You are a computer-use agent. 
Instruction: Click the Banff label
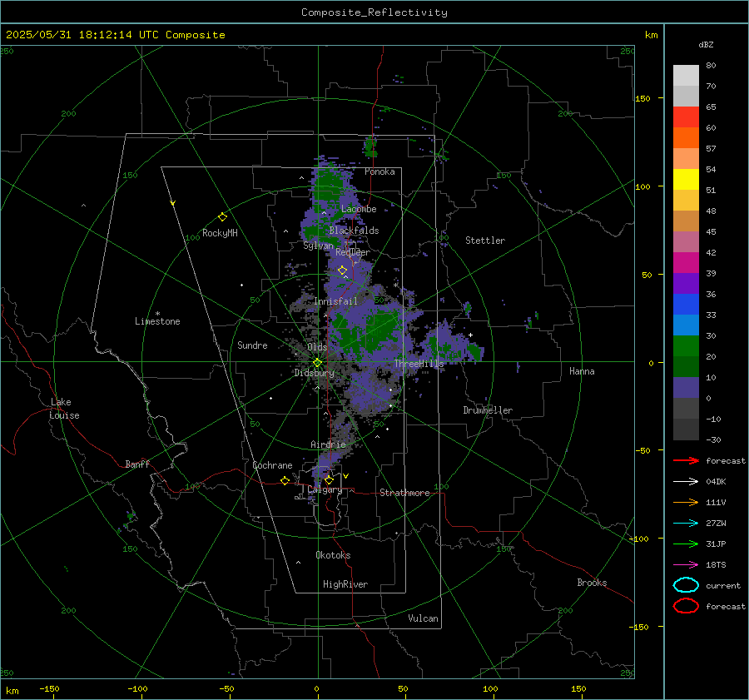[137, 464]
